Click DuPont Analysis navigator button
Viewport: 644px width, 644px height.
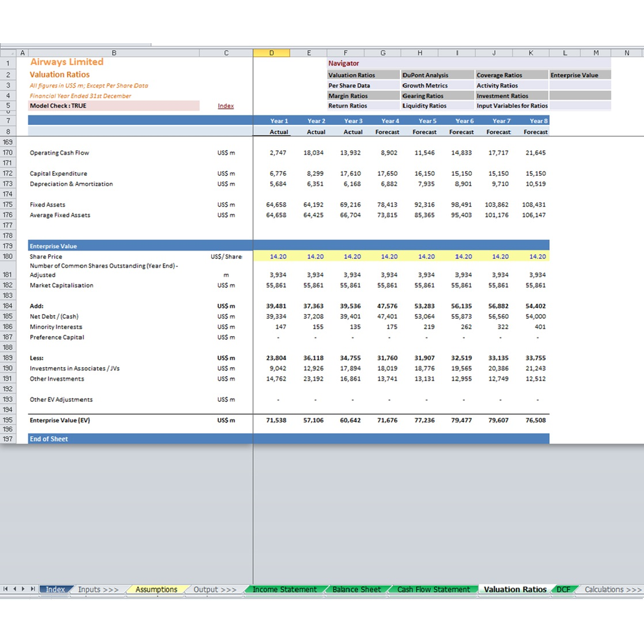coord(437,75)
